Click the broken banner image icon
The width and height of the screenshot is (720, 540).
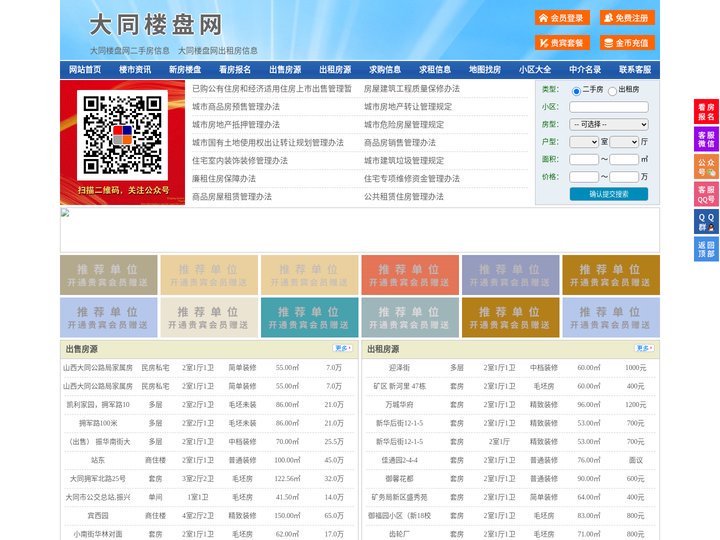(65, 213)
